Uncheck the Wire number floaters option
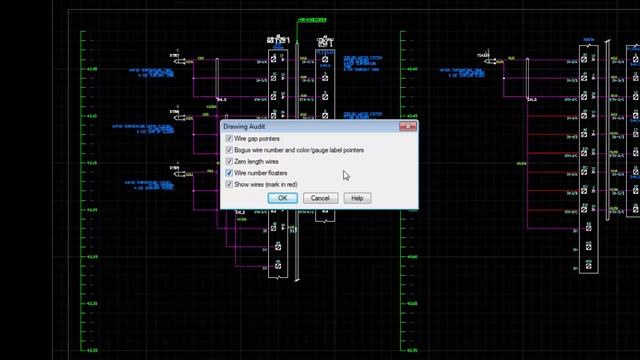 (229, 173)
